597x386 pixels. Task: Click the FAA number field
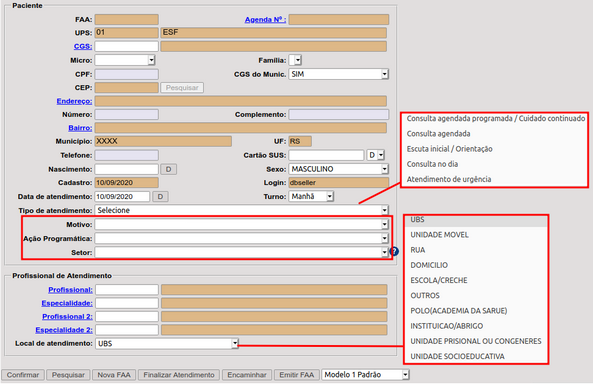(x=126, y=19)
